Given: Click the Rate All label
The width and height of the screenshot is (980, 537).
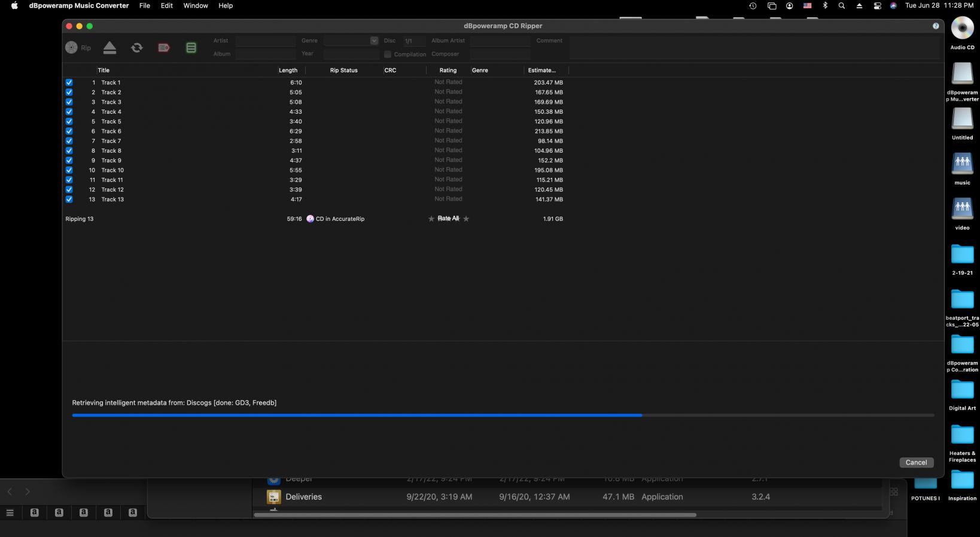Looking at the screenshot, I should [448, 219].
